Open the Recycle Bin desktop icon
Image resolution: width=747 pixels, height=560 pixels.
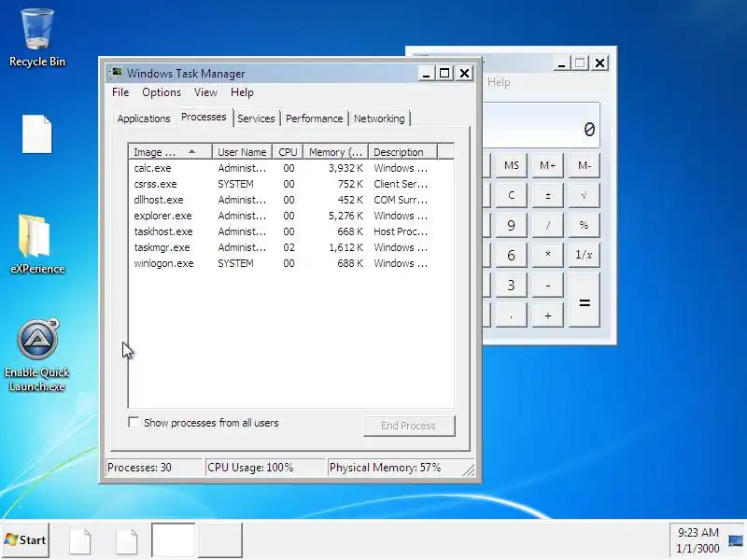click(x=37, y=38)
